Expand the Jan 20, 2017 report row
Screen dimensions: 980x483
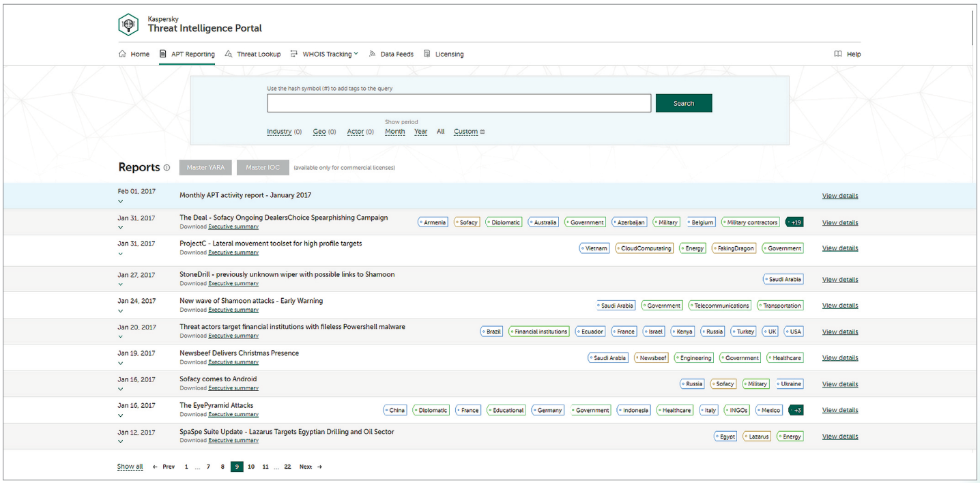[x=121, y=336]
